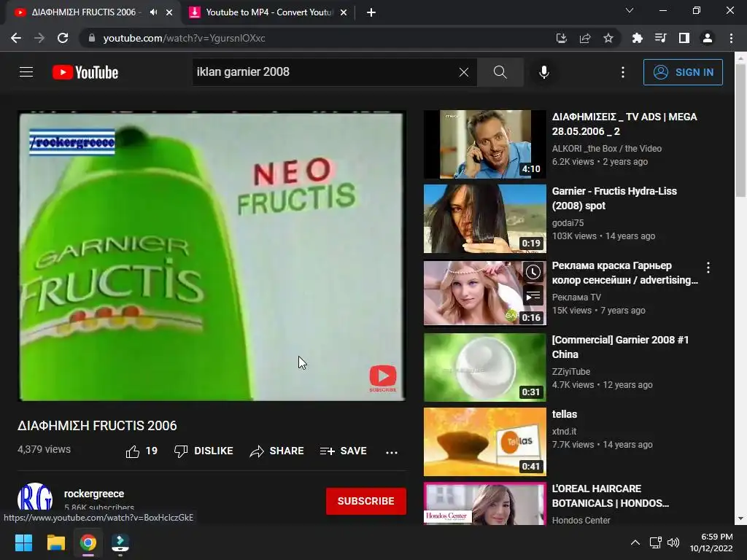Screen dimensions: 747x560
Task: Open rockergreece channel avatar
Action: pyautogui.click(x=35, y=499)
